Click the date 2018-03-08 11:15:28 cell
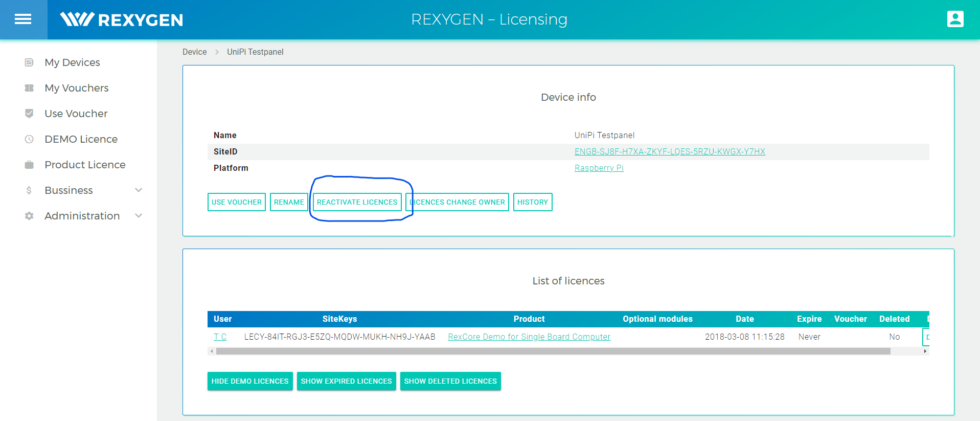Viewport: 980px width, 421px height. click(x=745, y=337)
